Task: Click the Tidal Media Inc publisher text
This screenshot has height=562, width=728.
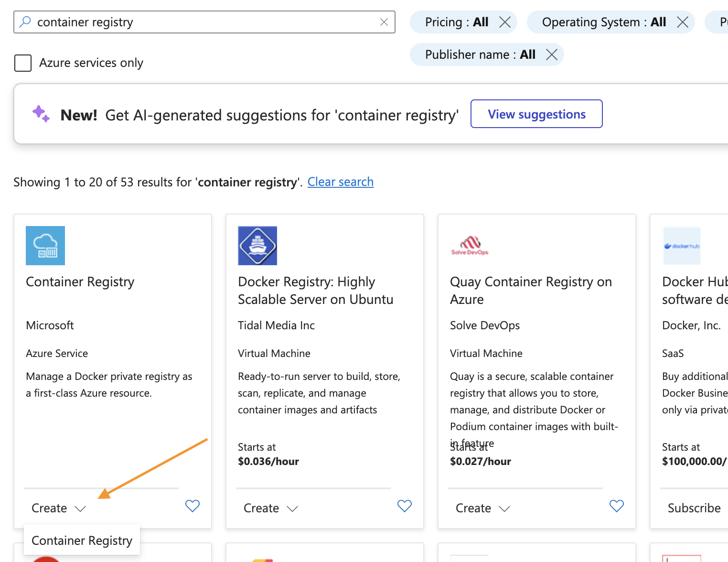Action: point(276,325)
